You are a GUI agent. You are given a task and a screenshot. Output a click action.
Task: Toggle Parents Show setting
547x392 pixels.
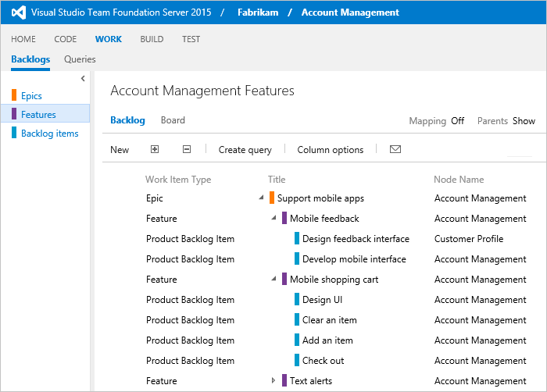[524, 121]
